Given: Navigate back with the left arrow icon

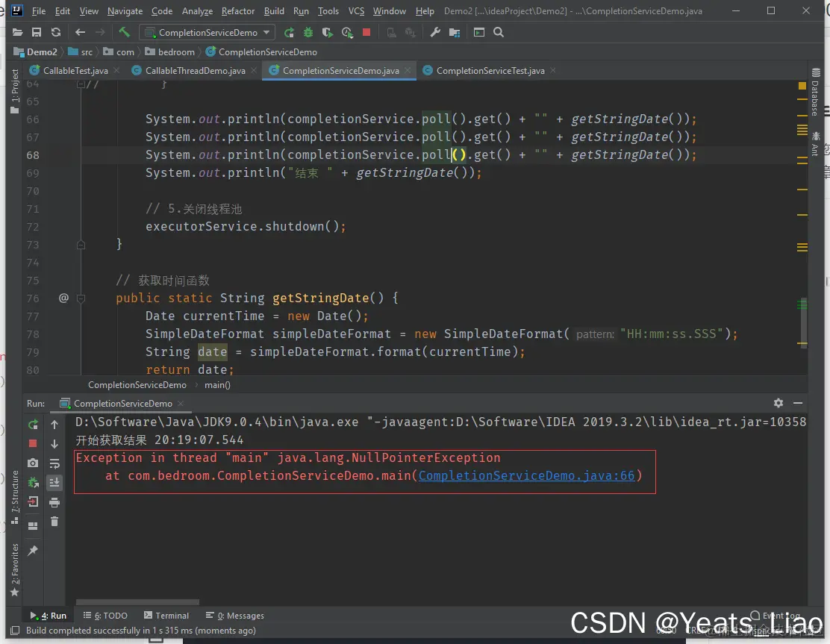Looking at the screenshot, I should coord(80,32).
